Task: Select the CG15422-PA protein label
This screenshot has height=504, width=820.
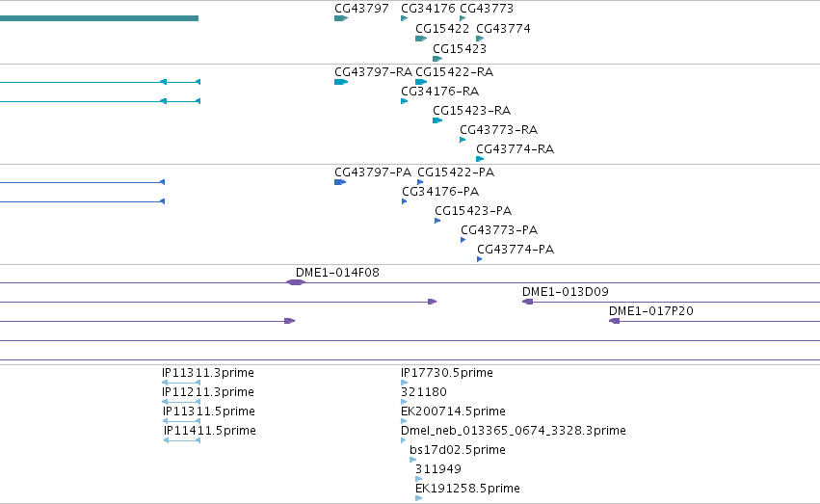Action: [456, 172]
